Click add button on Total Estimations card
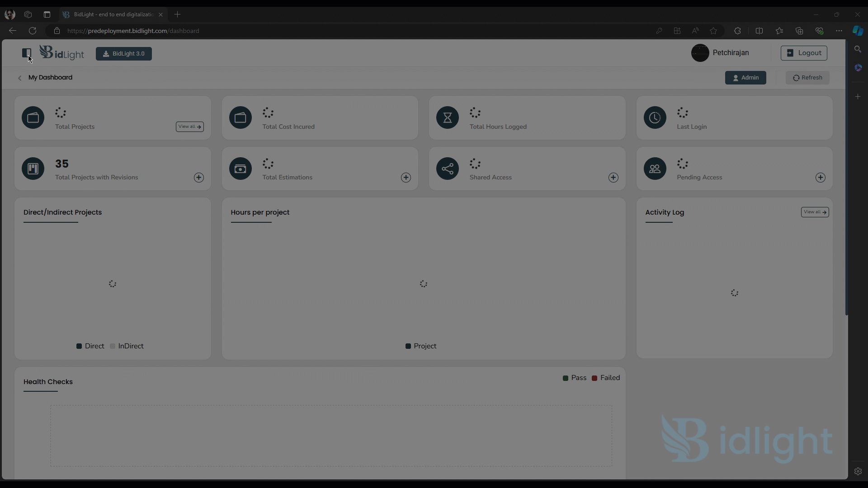The height and width of the screenshot is (488, 868). tap(406, 177)
